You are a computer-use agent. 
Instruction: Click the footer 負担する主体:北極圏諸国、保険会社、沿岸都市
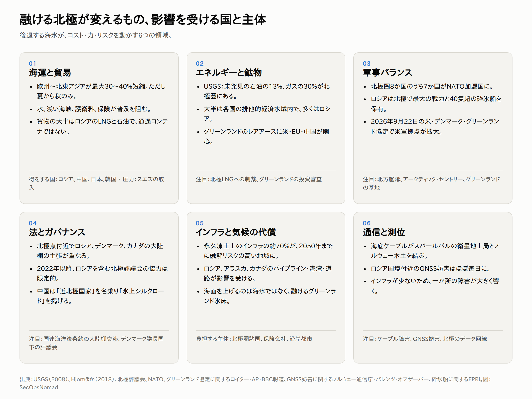pyautogui.click(x=254, y=339)
